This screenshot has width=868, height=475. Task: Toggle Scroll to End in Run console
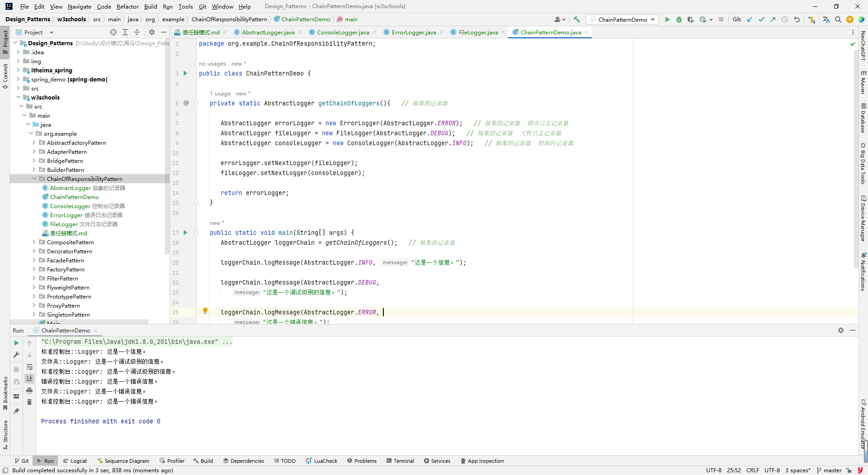click(x=29, y=378)
